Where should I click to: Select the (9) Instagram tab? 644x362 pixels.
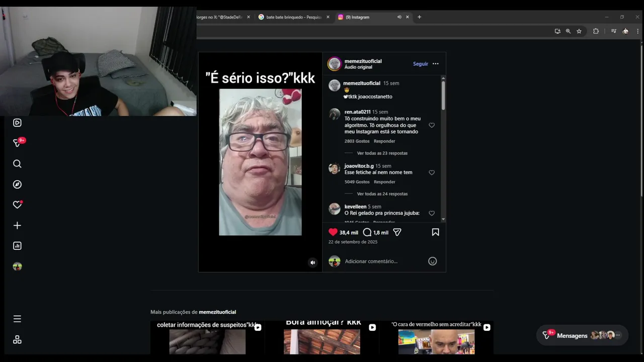coord(357,17)
